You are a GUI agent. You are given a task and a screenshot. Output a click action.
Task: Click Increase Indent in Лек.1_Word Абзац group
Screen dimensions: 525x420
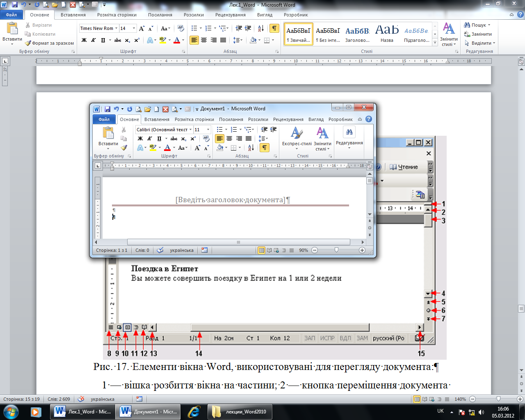(x=248, y=28)
